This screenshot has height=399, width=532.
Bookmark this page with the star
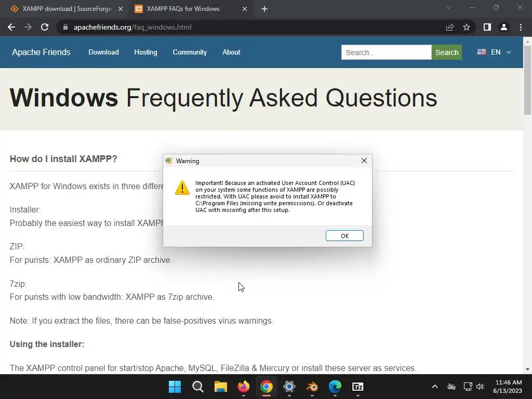(467, 27)
